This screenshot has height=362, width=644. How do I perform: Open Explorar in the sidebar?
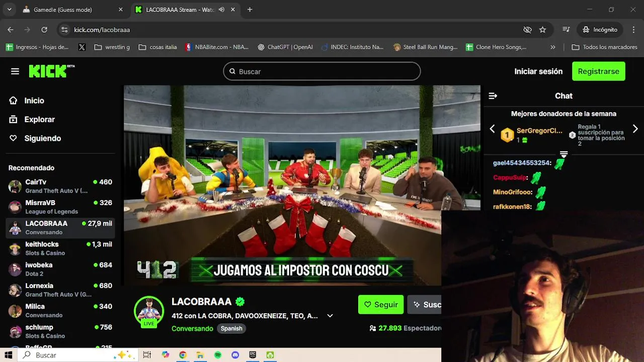32,120
